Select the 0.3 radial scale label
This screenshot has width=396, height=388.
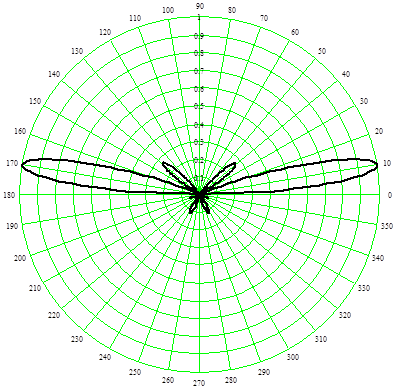tap(199, 143)
